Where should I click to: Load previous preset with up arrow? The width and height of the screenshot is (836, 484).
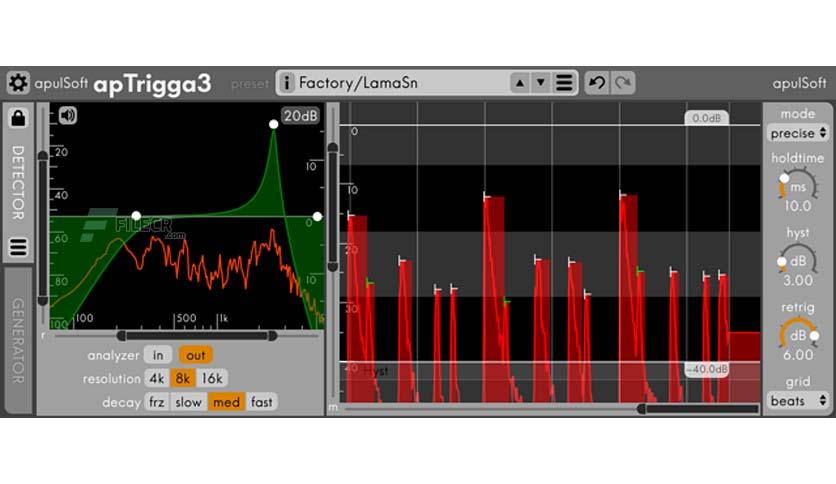[x=520, y=83]
